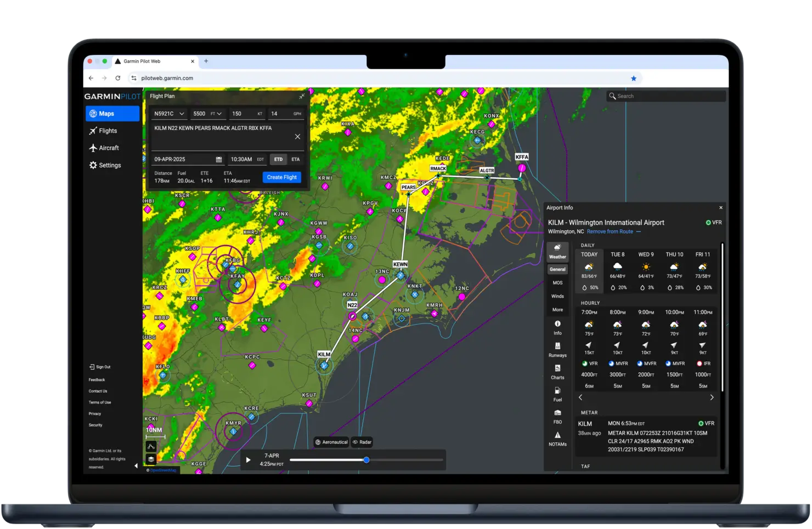Open the NOTAMs tab
812x529 pixels.
pyautogui.click(x=557, y=439)
